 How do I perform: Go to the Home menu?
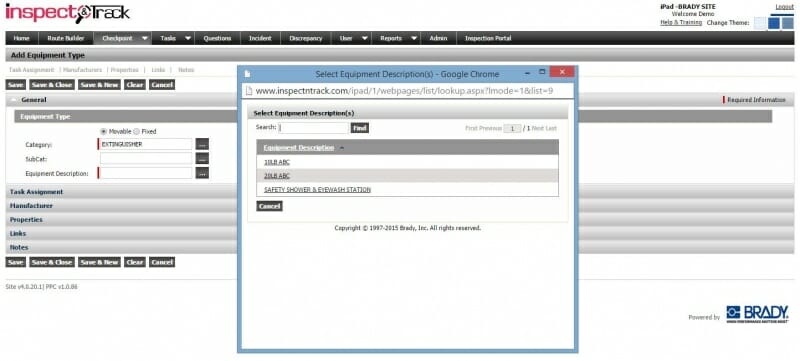21,38
